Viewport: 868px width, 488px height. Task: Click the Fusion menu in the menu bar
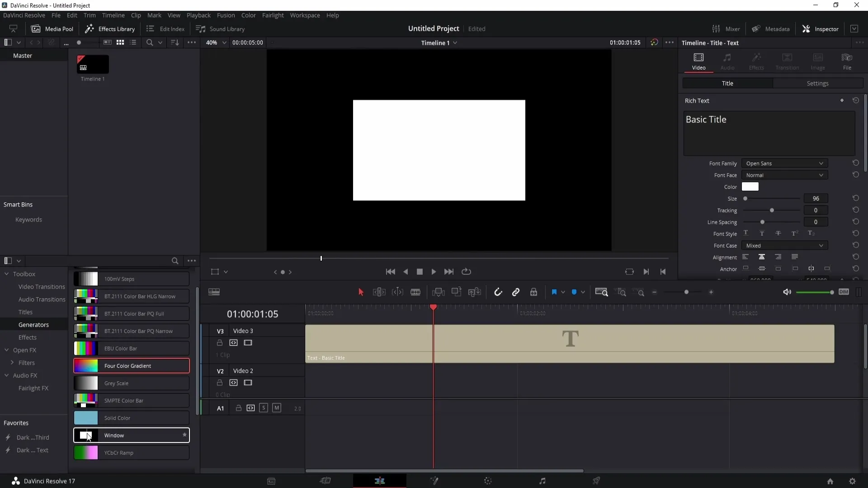(x=225, y=15)
